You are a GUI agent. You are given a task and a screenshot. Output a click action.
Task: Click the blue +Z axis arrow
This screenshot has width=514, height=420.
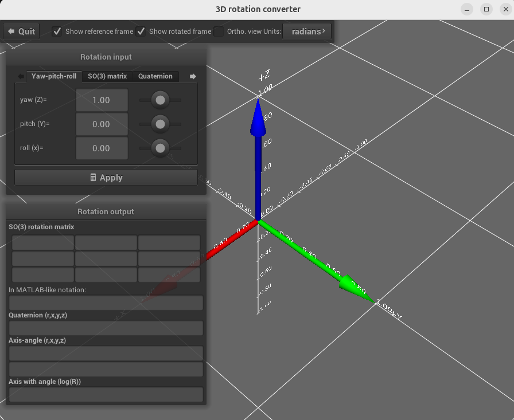tap(258, 159)
